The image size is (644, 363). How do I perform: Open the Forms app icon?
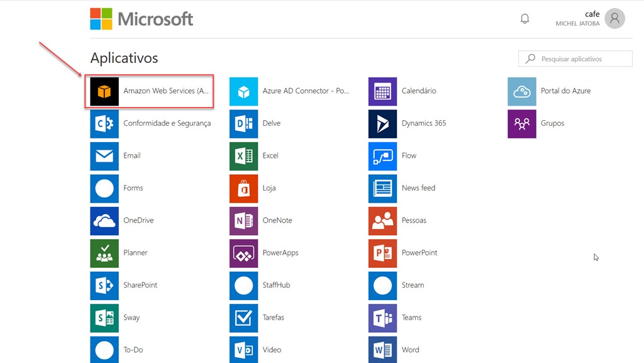pos(104,189)
